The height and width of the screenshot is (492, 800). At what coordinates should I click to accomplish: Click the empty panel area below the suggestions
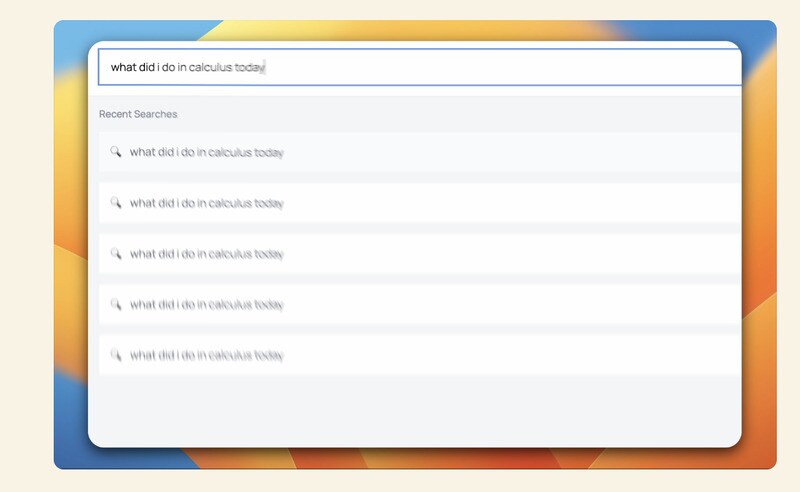coord(415,410)
